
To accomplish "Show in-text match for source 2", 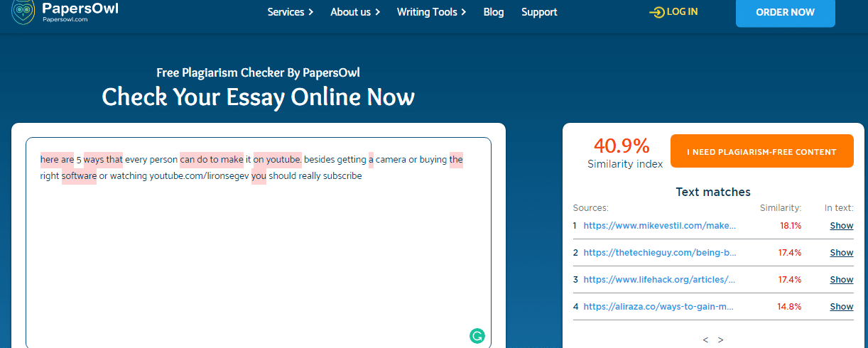I will tap(842, 253).
